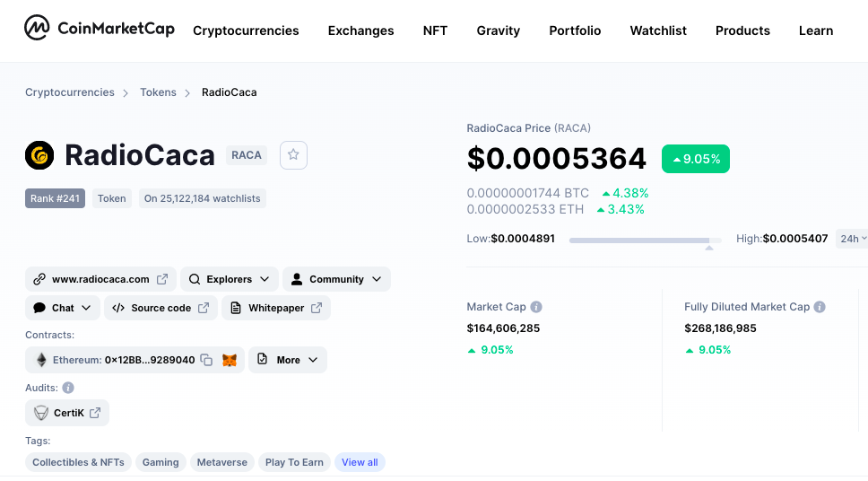The image size is (868, 481).
Task: Click the RACA ticker badge
Action: coord(247,155)
